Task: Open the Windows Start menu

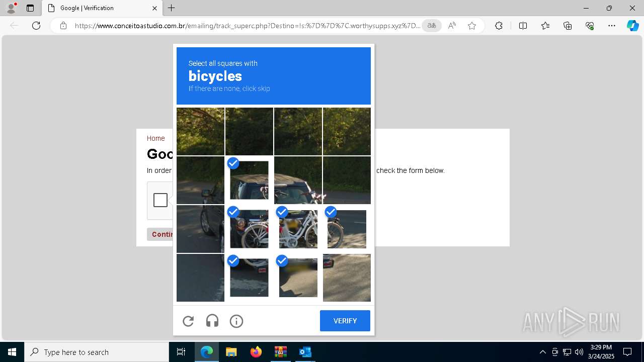Action: pyautogui.click(x=12, y=352)
